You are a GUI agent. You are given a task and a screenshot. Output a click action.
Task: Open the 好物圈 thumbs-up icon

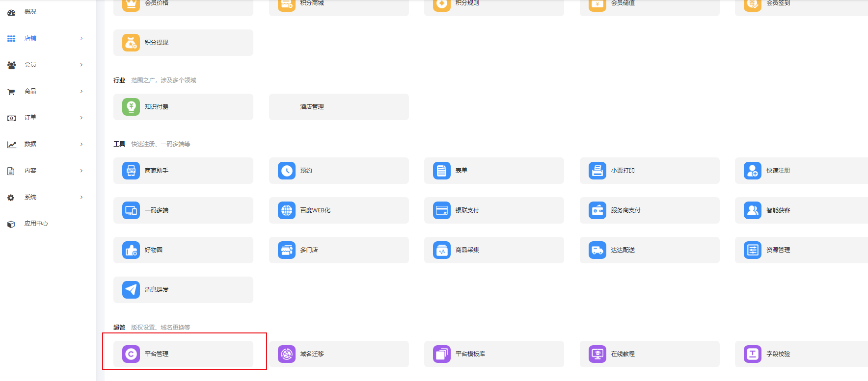point(131,250)
